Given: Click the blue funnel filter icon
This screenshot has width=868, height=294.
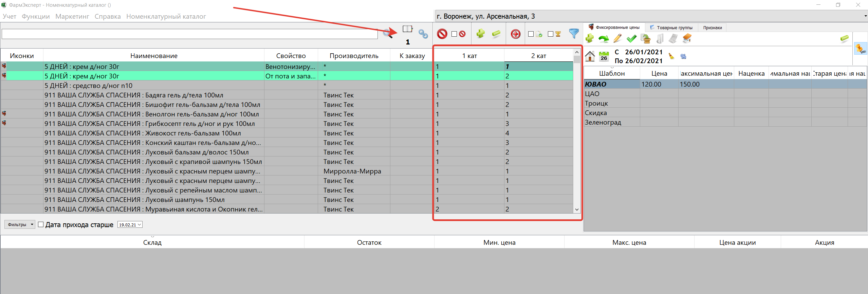Looking at the screenshot, I should tap(574, 33).
